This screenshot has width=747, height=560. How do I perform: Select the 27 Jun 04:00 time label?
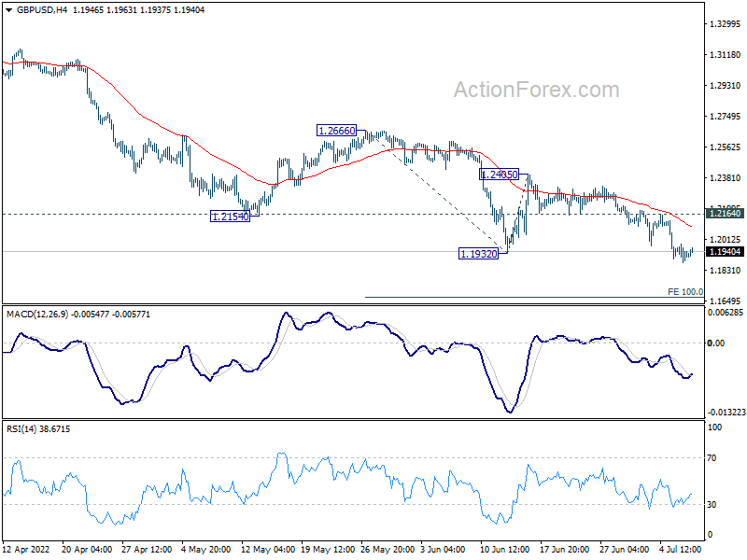tap(624, 549)
